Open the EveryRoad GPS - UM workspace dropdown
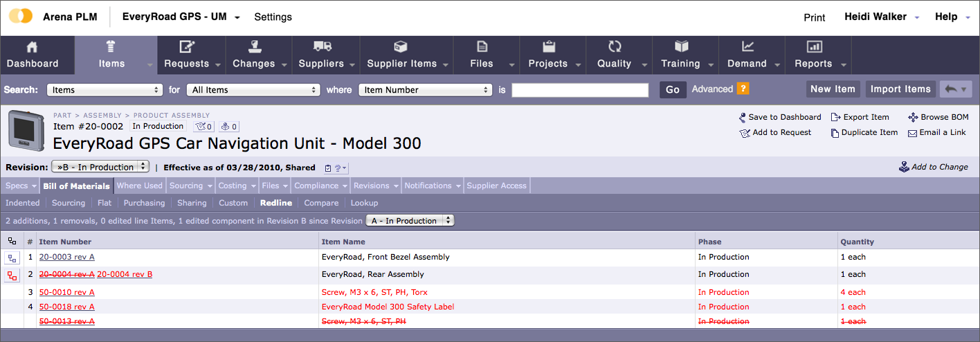Viewport: 980px width, 342px height. (x=181, y=17)
